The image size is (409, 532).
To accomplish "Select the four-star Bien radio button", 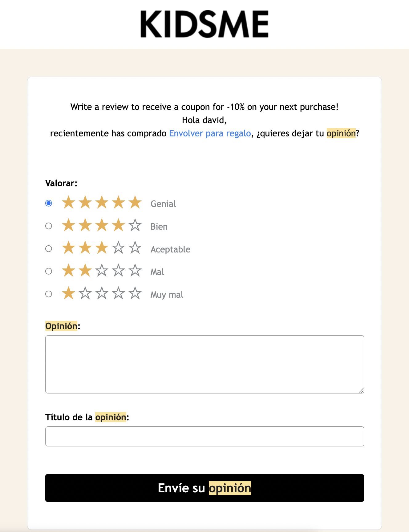I will (x=49, y=226).
